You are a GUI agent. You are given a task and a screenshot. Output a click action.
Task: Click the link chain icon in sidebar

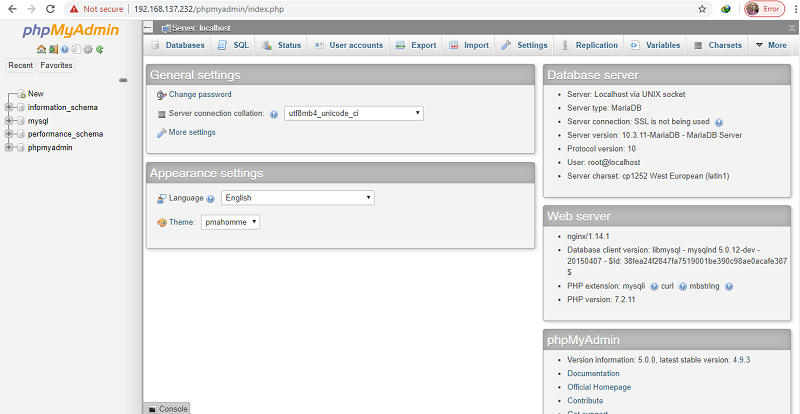tap(123, 80)
